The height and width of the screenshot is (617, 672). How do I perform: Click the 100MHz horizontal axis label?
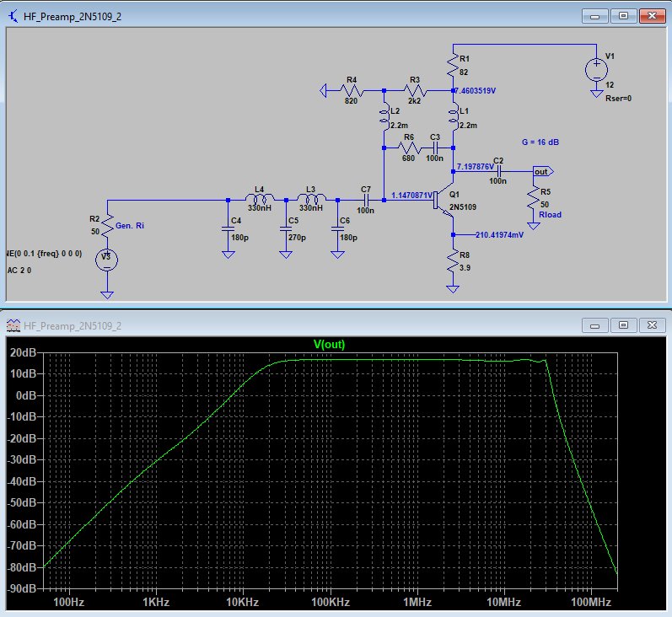590,602
